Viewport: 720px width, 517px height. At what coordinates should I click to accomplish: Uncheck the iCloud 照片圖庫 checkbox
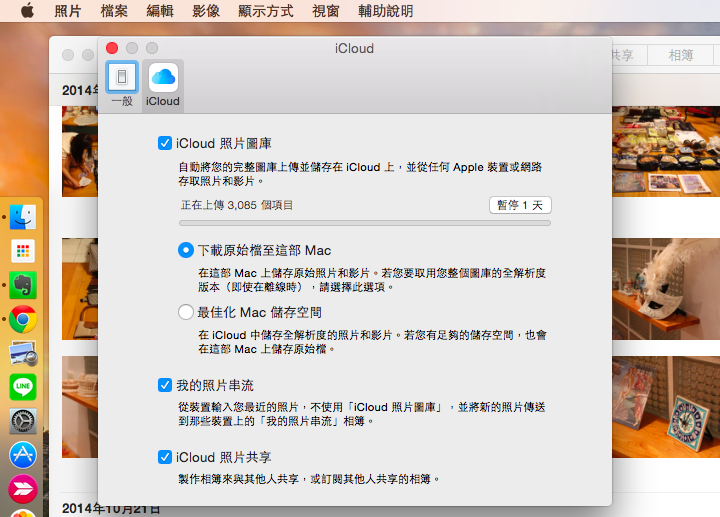(165, 143)
